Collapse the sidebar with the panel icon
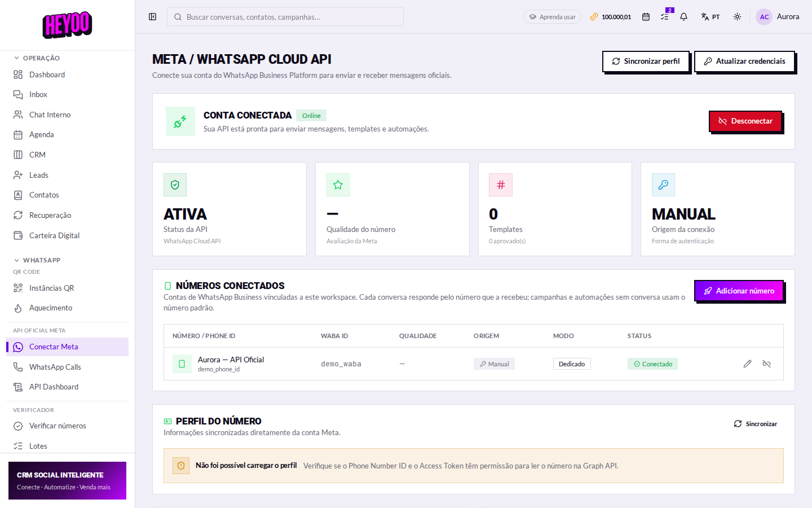 tap(152, 17)
